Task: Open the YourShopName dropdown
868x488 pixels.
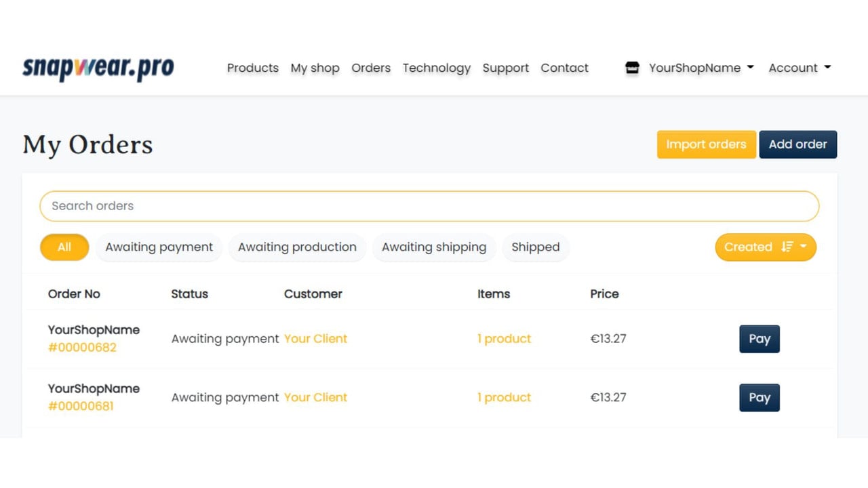Action: (x=701, y=68)
